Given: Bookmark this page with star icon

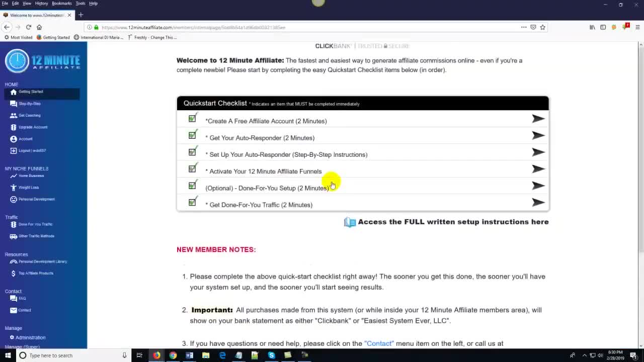Looking at the screenshot, I should pyautogui.click(x=542, y=27).
